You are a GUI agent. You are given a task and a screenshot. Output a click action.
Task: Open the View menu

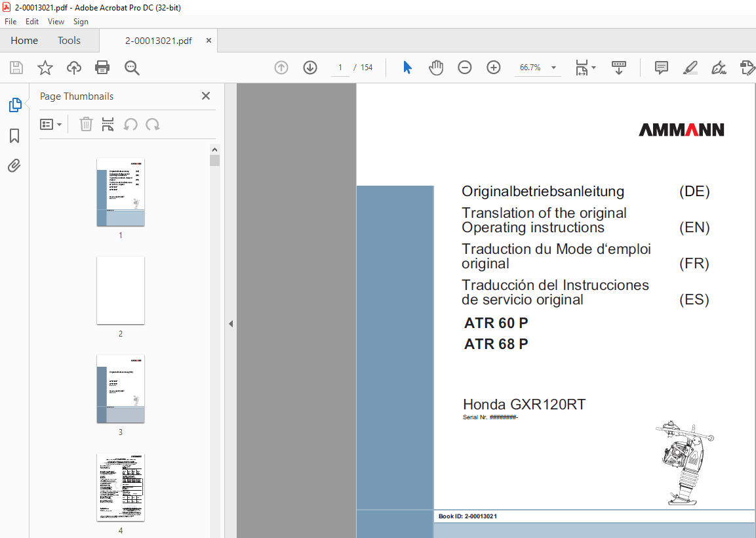[56, 21]
